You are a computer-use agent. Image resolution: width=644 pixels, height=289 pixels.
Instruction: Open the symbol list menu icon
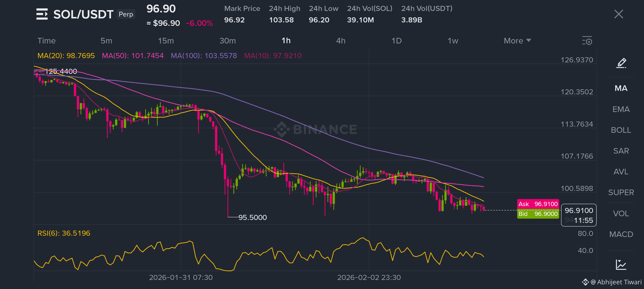click(x=42, y=14)
